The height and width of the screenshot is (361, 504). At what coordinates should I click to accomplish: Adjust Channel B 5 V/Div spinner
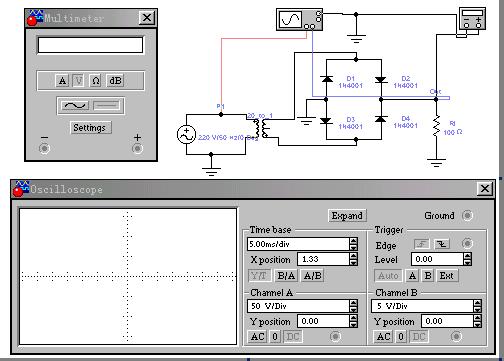(x=478, y=306)
